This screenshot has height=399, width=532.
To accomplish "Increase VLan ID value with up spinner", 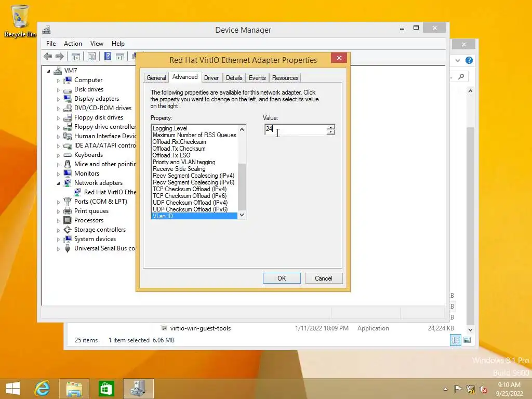I will point(331,127).
